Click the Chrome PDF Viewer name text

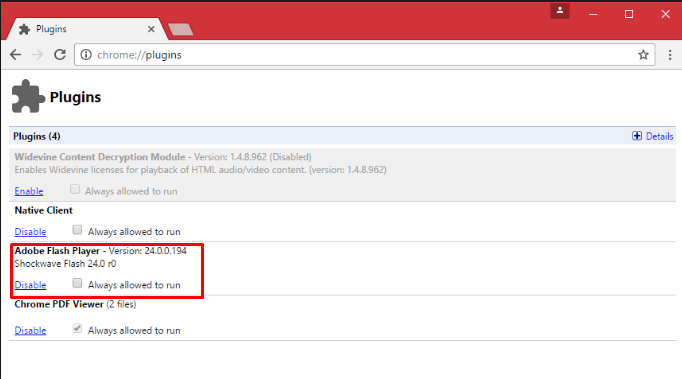(x=59, y=304)
